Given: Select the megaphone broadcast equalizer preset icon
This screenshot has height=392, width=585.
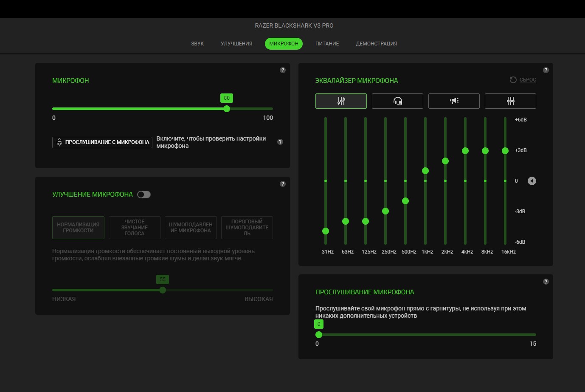Looking at the screenshot, I should coord(454,101).
